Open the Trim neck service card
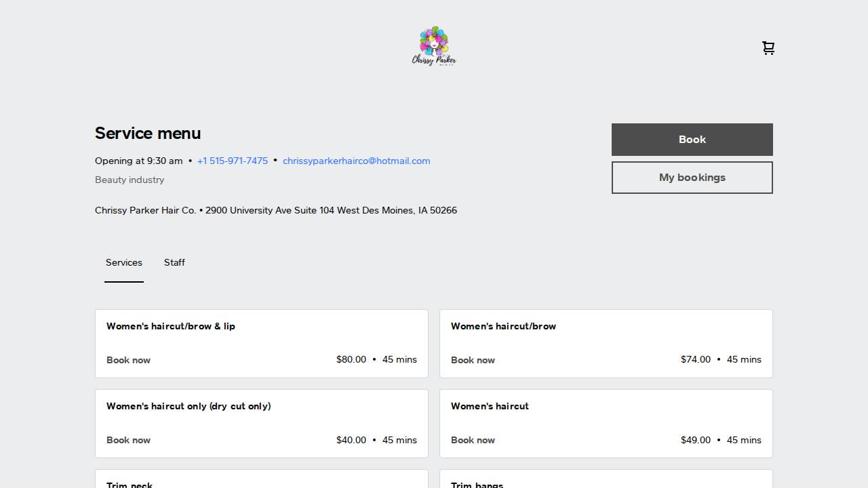The width and height of the screenshot is (868, 488). pyautogui.click(x=261, y=481)
